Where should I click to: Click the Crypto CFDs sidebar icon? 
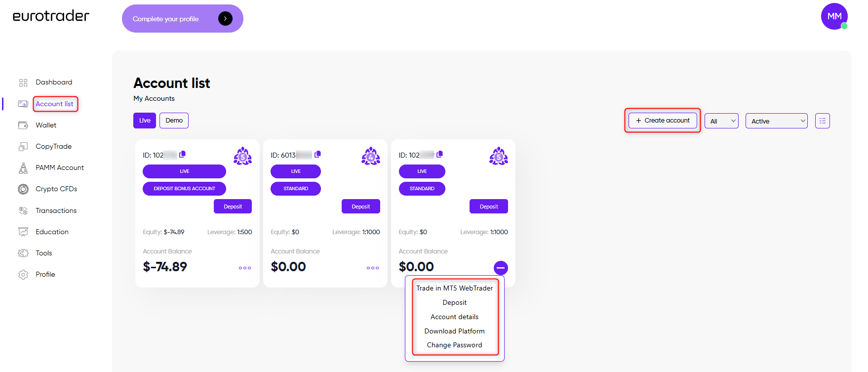click(23, 189)
